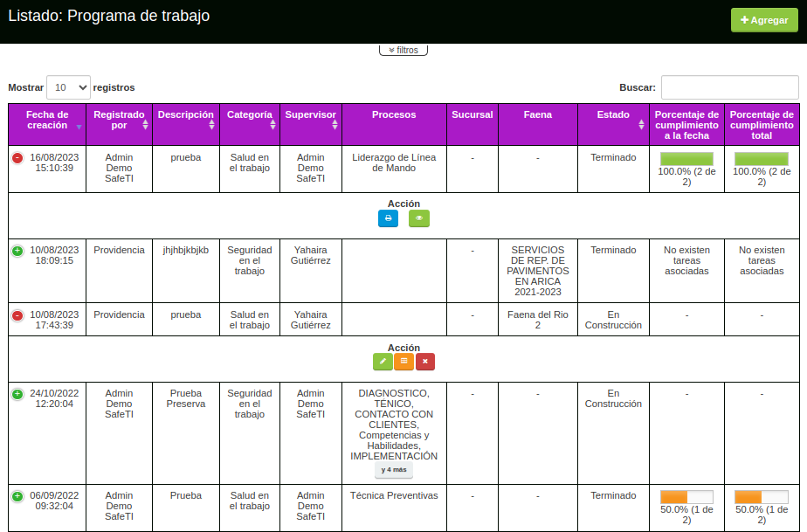Click the 'Listado: Programa de trabajo' title

tap(109, 16)
